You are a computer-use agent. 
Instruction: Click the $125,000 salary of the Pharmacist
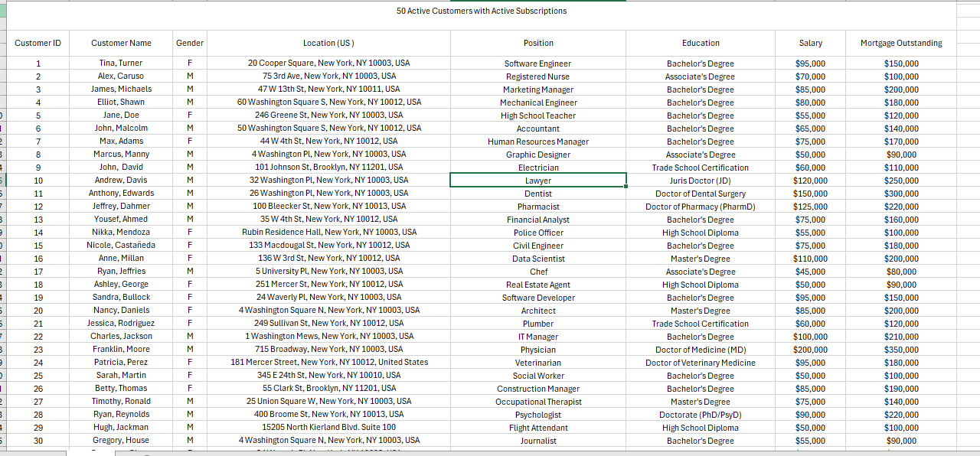810,207
